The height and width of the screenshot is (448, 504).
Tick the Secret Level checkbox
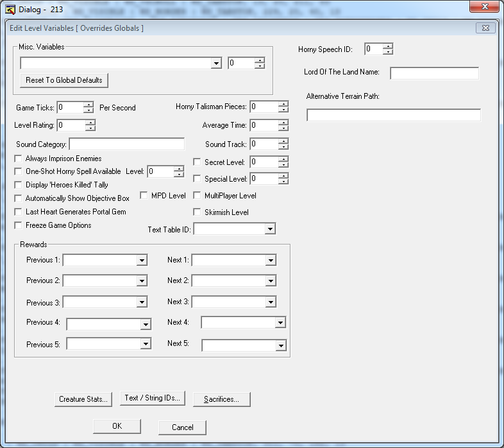pos(197,162)
